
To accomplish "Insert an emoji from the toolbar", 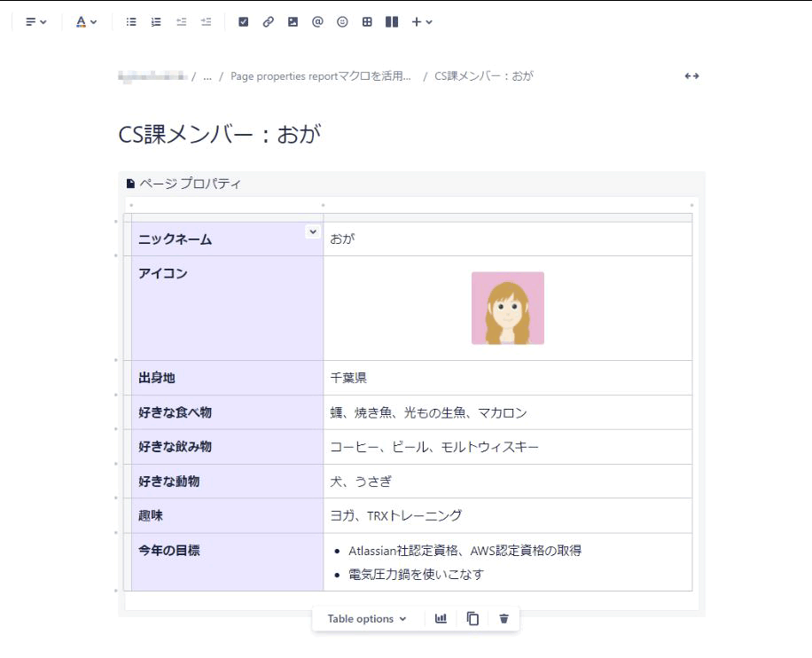I will [x=342, y=21].
